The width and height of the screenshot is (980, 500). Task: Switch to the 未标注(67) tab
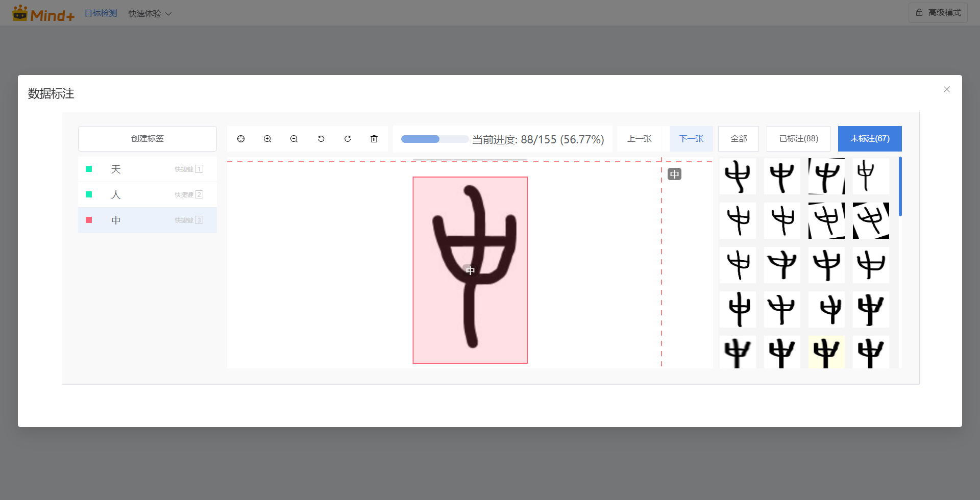(x=870, y=139)
